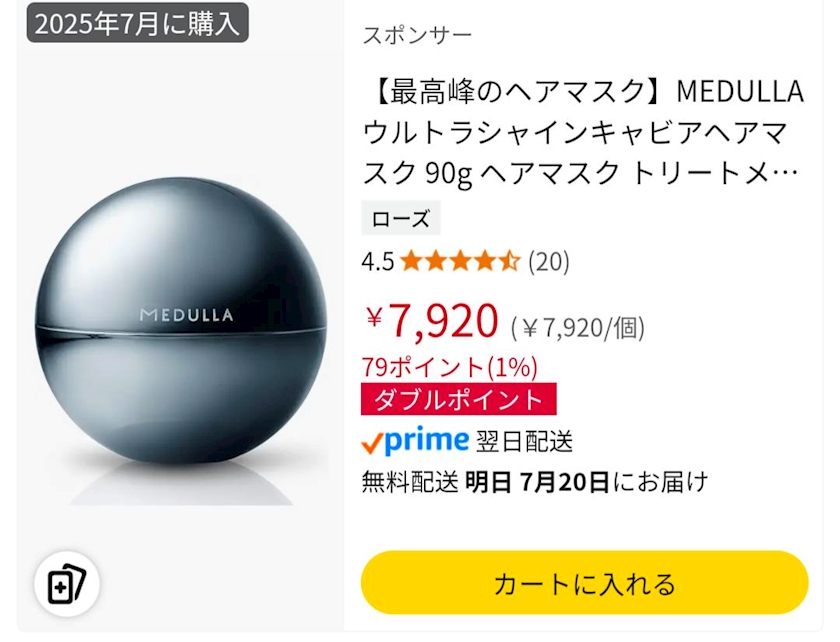This screenshot has width=840, height=642.
Task: Click the 明日 7月20日 delivery date
Action: 537,482
